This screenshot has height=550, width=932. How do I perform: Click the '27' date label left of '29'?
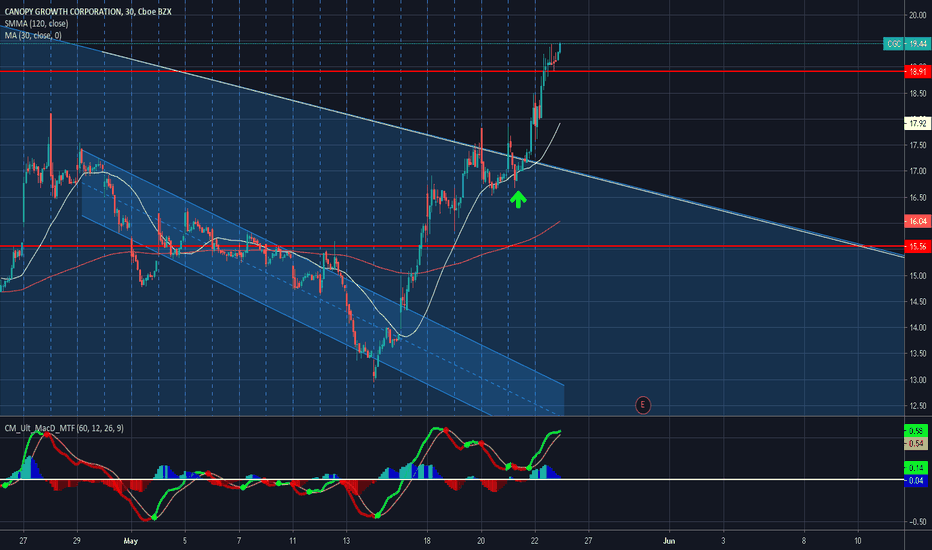(23, 541)
